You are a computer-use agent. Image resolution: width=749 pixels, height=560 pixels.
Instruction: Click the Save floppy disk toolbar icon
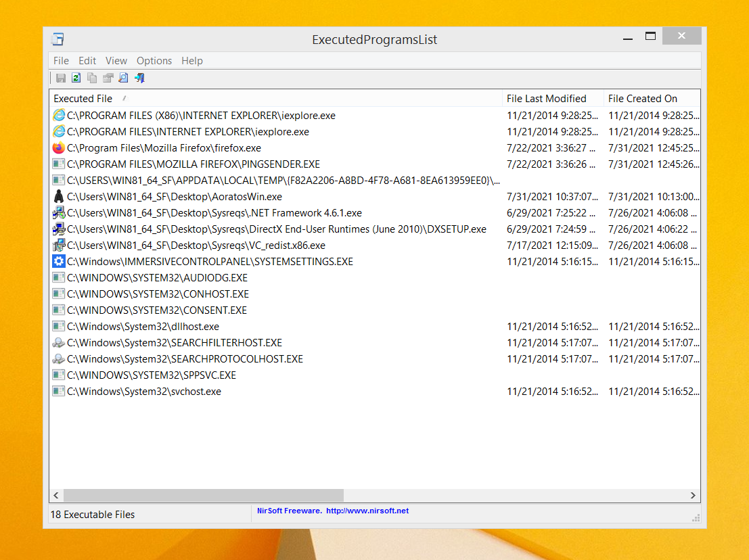(x=61, y=78)
